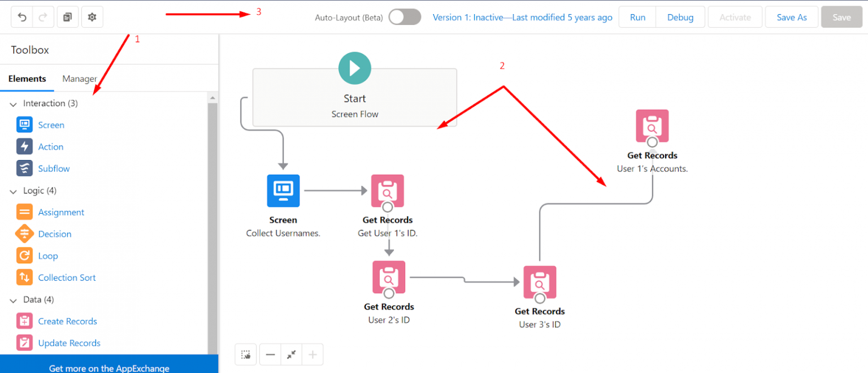Screen dimensions: 868x373
Task: Collapse the Interaction section
Action: [x=12, y=103]
